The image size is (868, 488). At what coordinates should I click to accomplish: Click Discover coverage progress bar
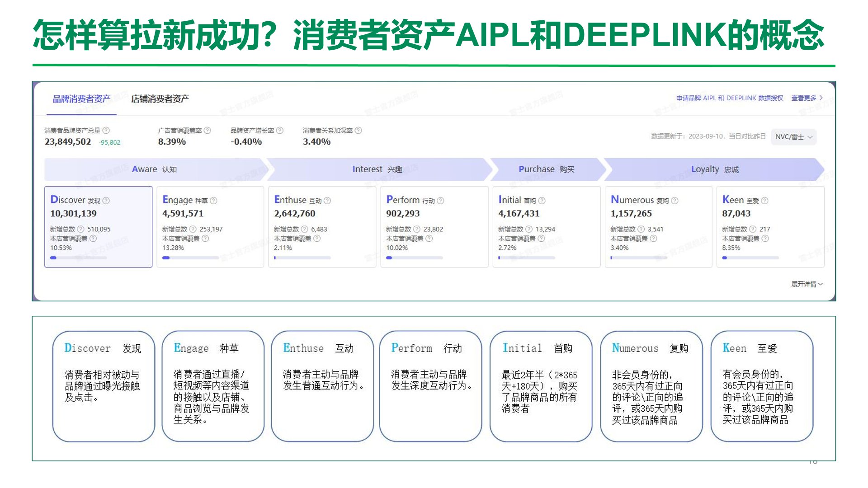79,258
